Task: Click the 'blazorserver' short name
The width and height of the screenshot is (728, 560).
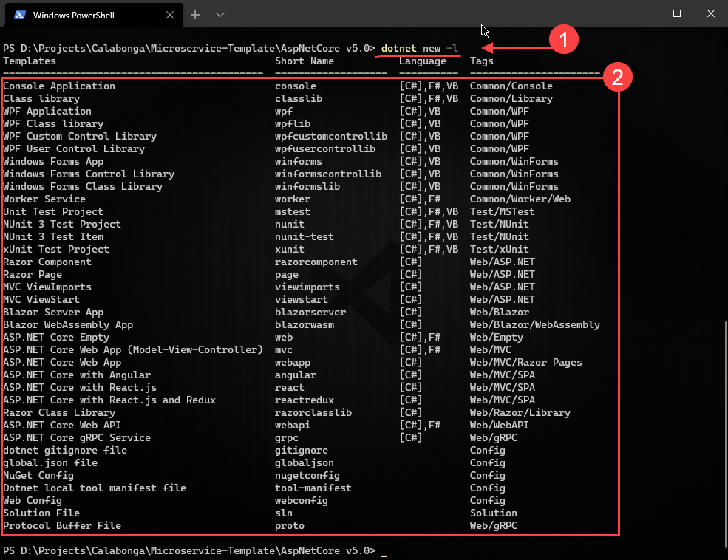Action: (x=310, y=313)
